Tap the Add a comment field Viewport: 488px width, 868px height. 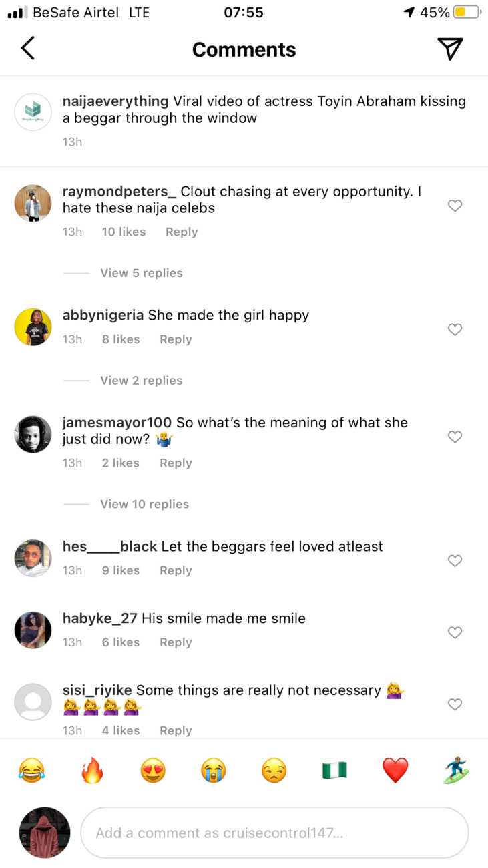pos(274,833)
